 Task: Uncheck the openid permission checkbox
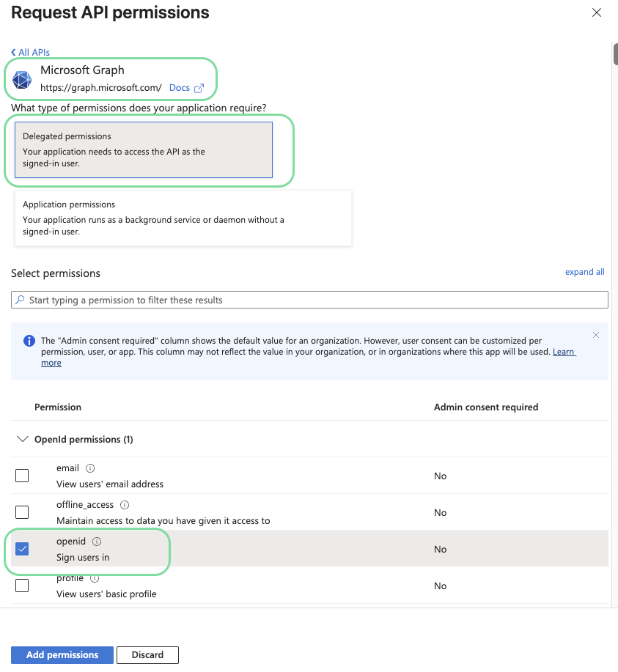(x=22, y=549)
